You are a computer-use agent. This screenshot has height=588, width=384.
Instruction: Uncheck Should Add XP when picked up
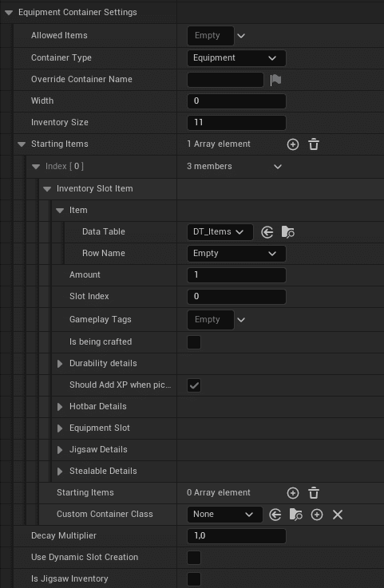194,385
